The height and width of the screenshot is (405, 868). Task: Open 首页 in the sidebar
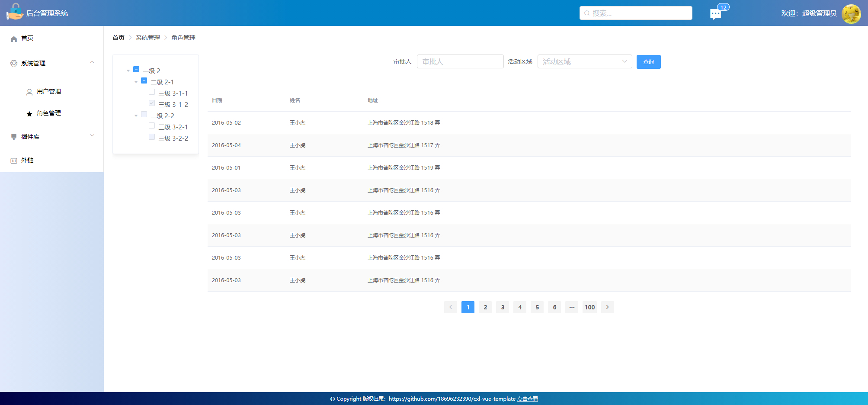click(52, 38)
